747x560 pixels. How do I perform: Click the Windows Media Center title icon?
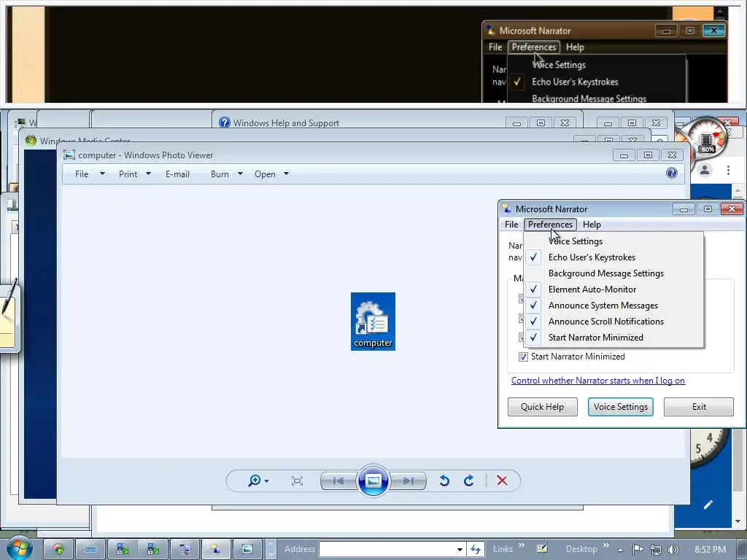tap(31, 141)
